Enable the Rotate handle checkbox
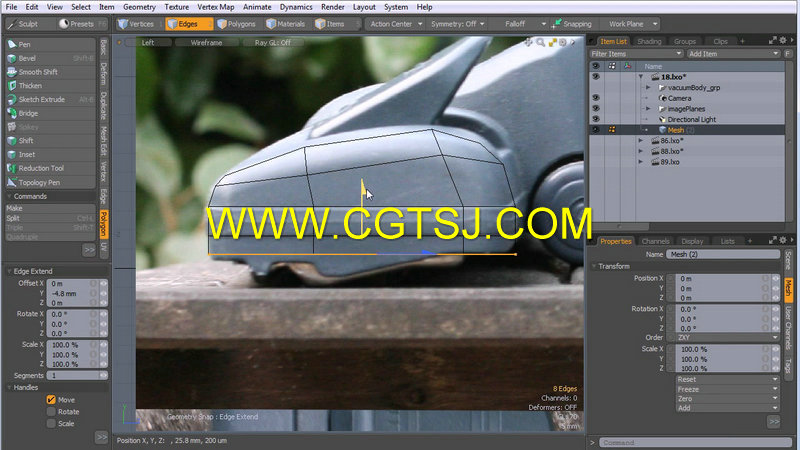 point(51,411)
